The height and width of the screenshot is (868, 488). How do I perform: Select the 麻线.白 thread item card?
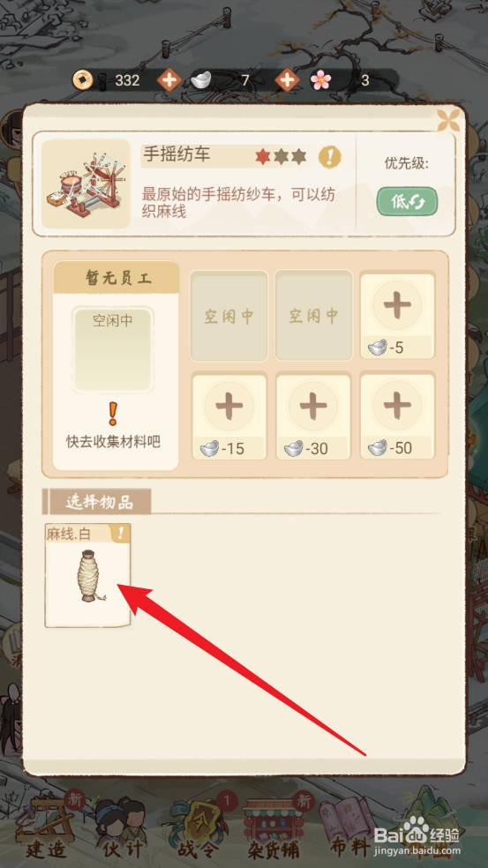pos(87,576)
